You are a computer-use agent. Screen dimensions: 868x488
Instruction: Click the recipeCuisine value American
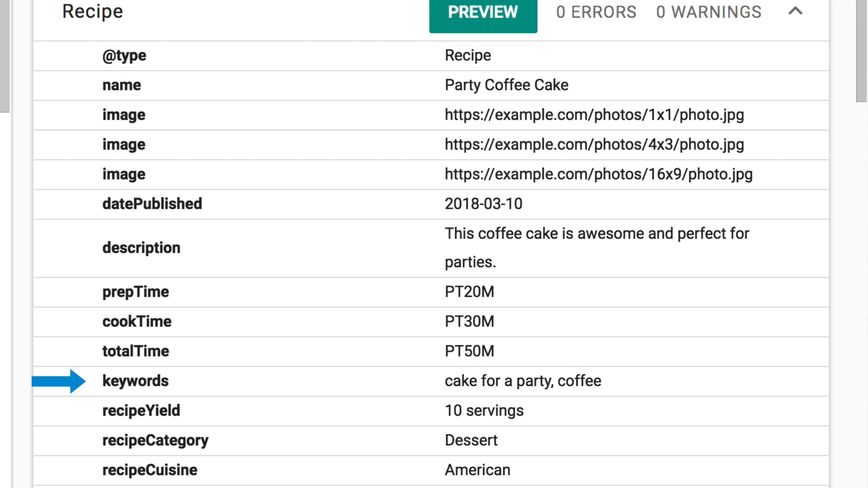(477, 470)
